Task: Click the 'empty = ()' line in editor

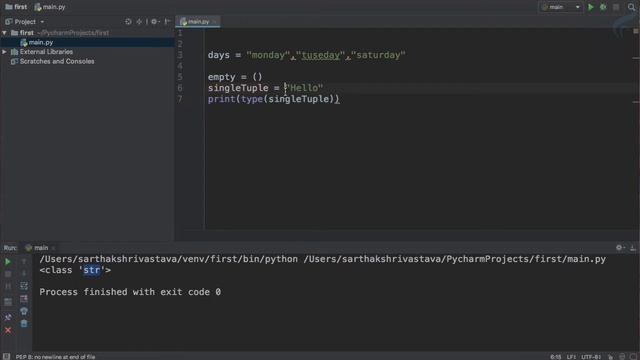Action: [x=235, y=77]
